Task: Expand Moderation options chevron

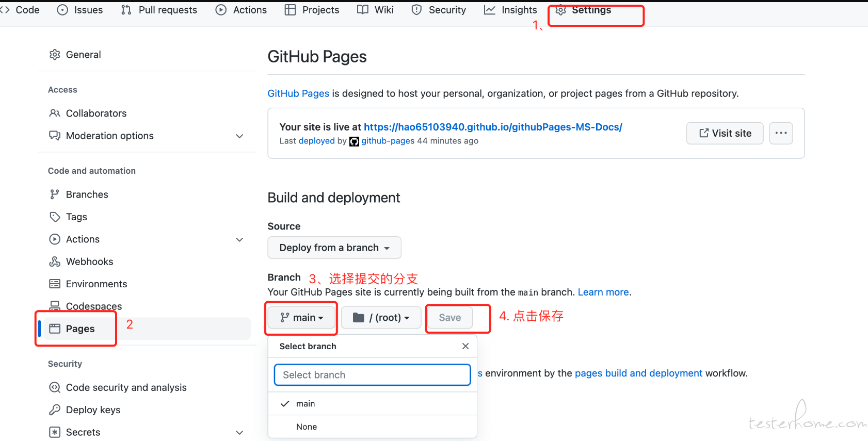Action: (x=239, y=136)
